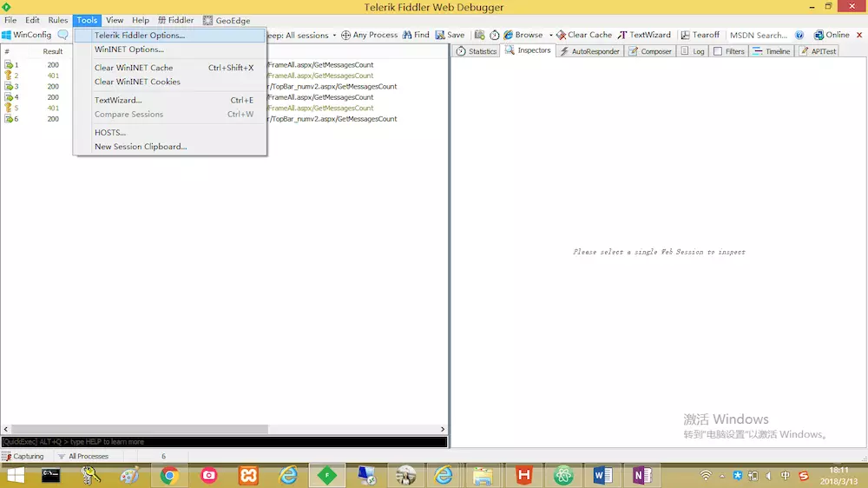Viewport: 868px width, 488px height.
Task: Open the Windows Start button
Action: click(16, 475)
